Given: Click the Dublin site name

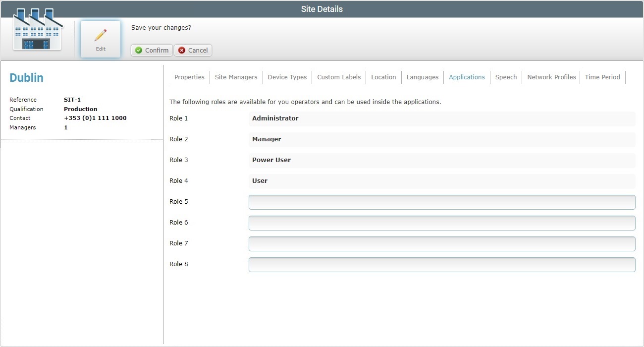Looking at the screenshot, I should pyautogui.click(x=26, y=77).
